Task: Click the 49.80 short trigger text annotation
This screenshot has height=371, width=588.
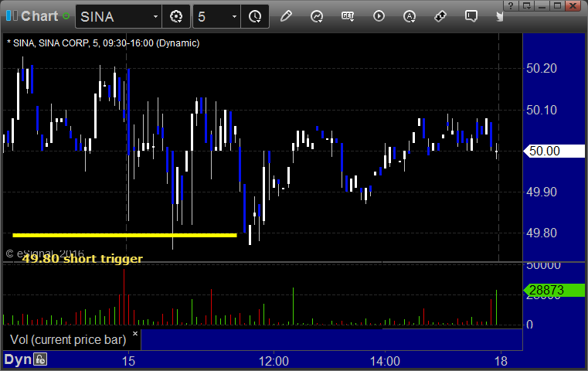Action: click(83, 258)
